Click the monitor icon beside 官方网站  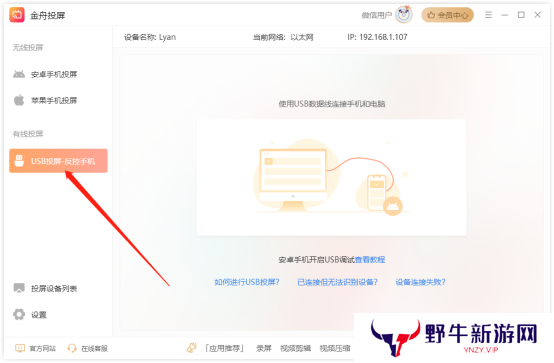pos(20,348)
